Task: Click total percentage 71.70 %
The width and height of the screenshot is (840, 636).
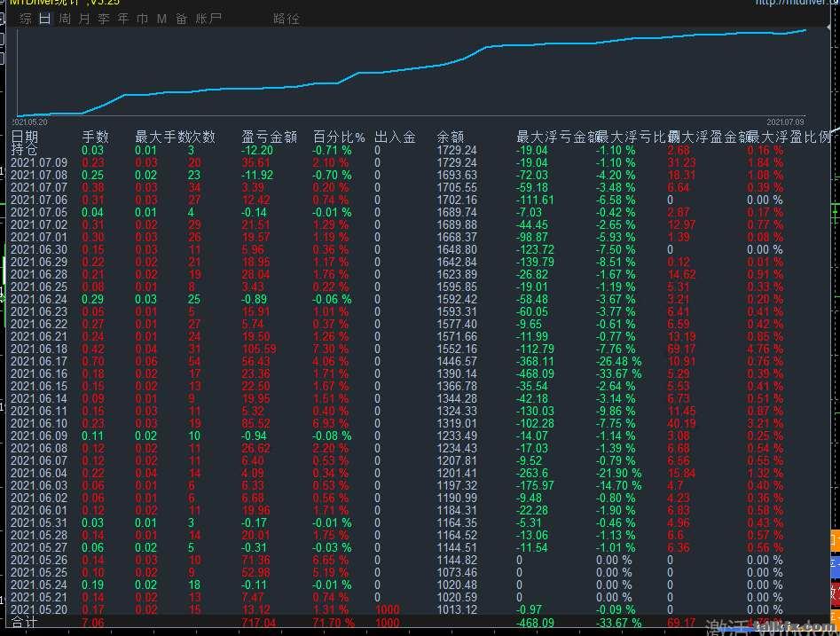Action: (x=334, y=622)
